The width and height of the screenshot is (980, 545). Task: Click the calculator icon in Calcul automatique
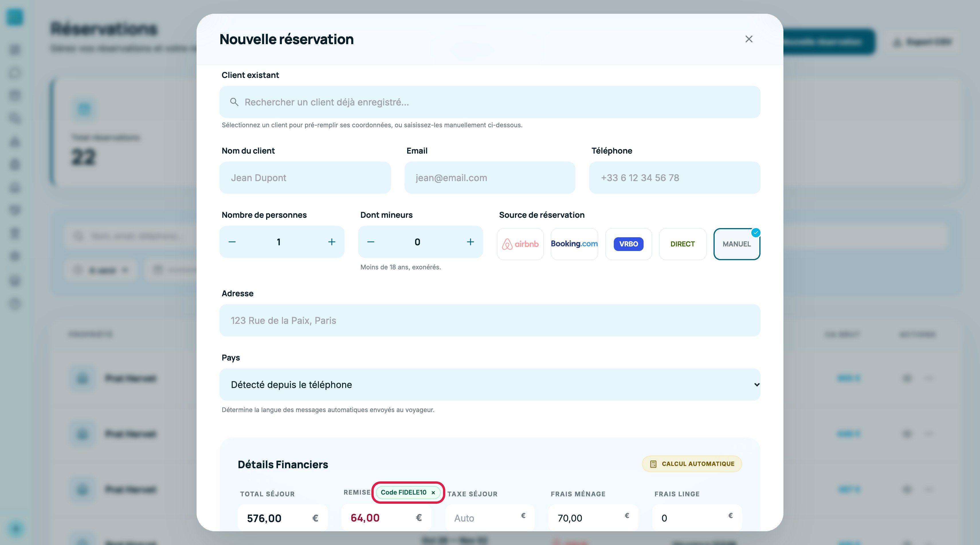tap(653, 464)
